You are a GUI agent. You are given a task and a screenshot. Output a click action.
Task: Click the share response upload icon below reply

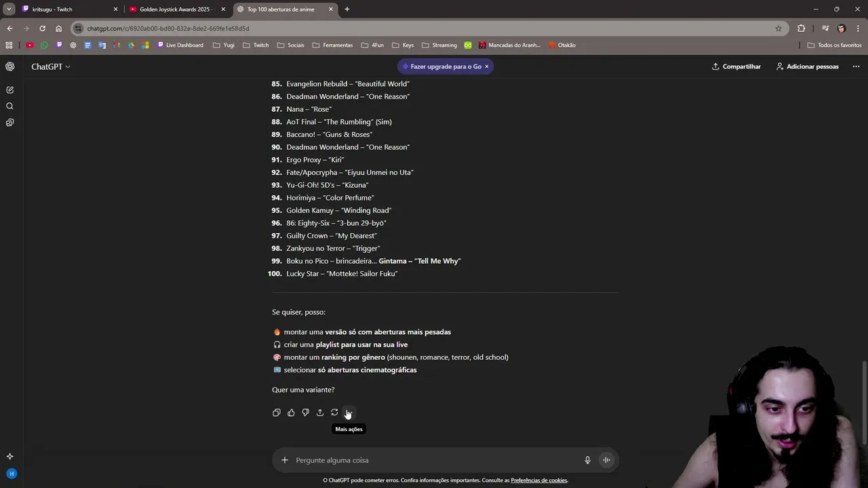click(320, 413)
